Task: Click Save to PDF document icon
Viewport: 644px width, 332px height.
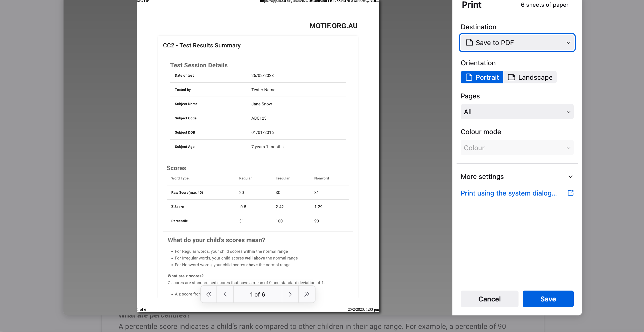Action: tap(469, 42)
